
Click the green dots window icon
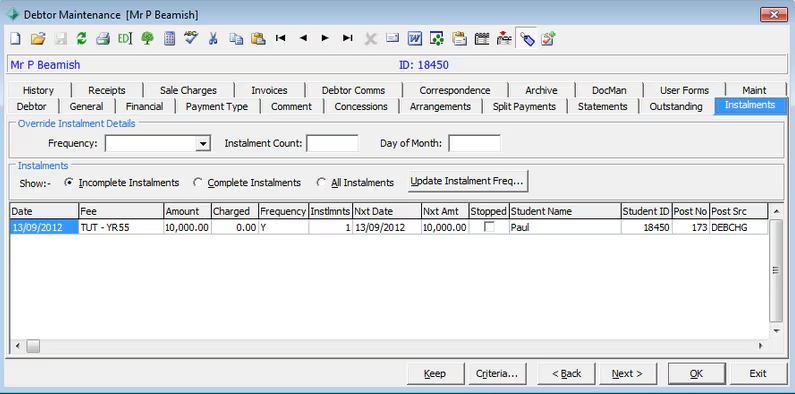click(x=437, y=39)
